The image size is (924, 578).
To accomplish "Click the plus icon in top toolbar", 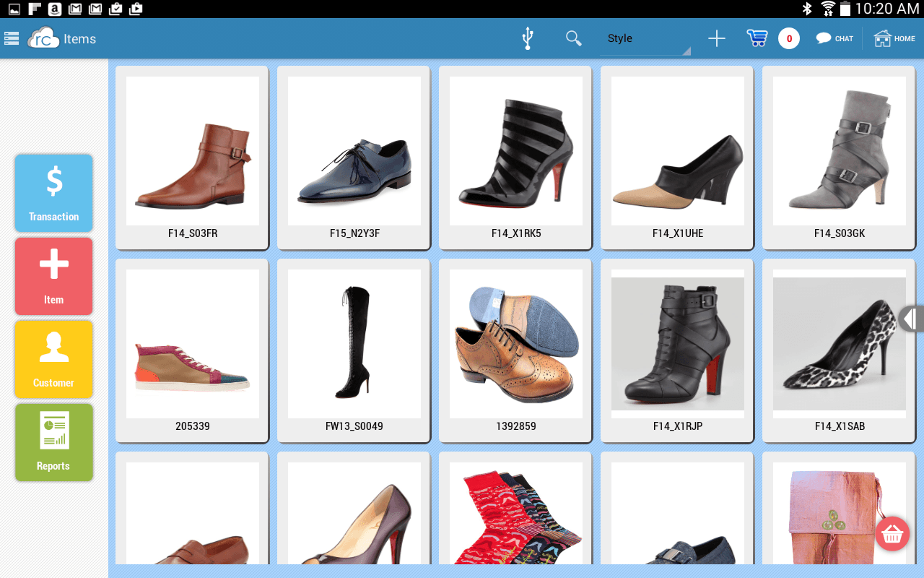I will (716, 38).
